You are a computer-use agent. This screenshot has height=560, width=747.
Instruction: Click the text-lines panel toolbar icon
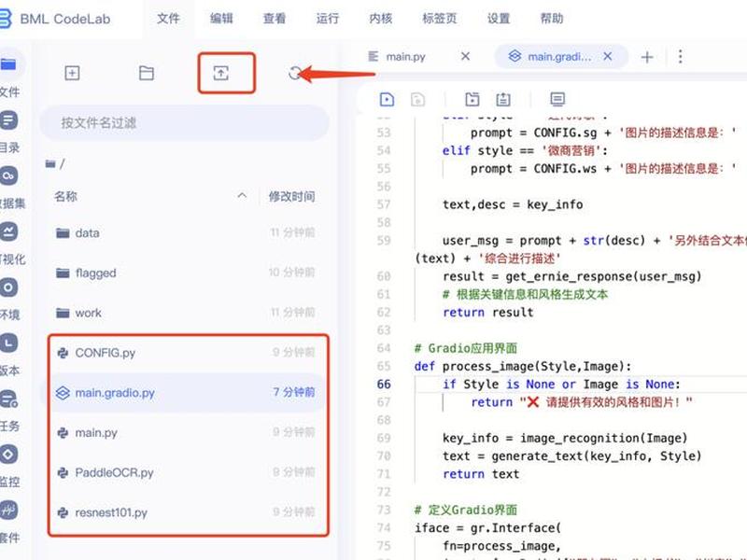click(557, 99)
